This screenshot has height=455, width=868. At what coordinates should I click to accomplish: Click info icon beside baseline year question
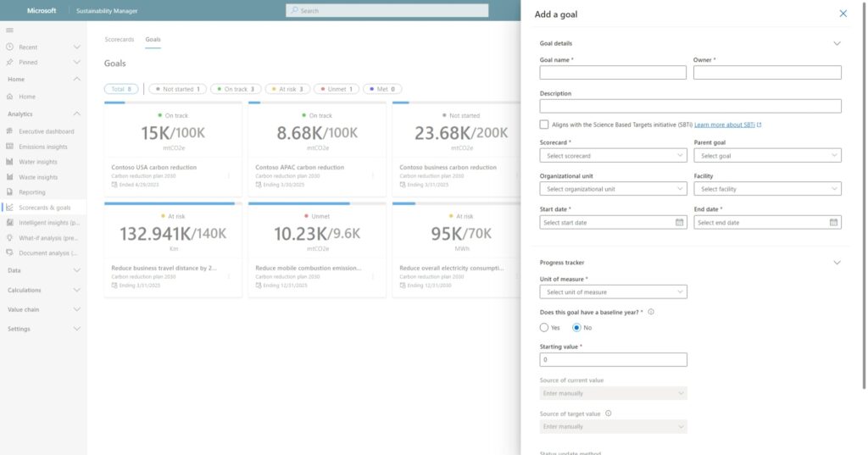tap(651, 312)
